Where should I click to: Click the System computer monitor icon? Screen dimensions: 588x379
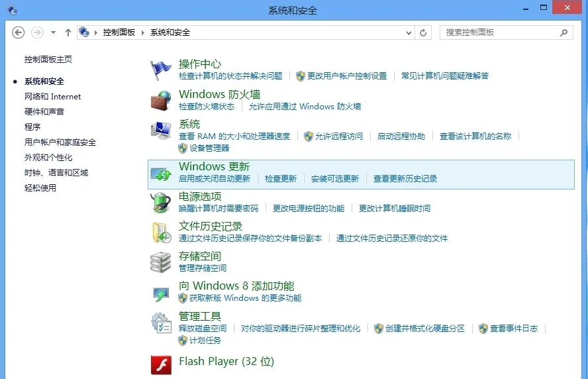[x=161, y=131]
